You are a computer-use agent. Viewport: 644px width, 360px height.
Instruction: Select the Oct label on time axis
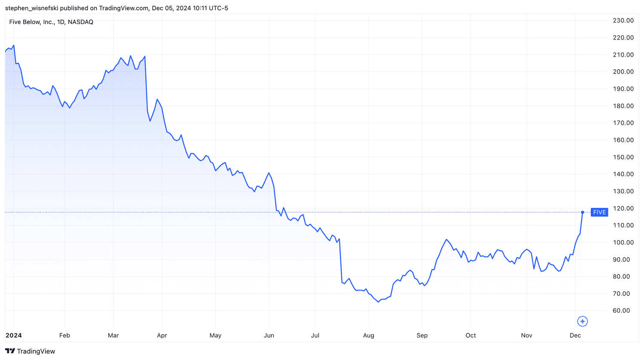coord(471,336)
